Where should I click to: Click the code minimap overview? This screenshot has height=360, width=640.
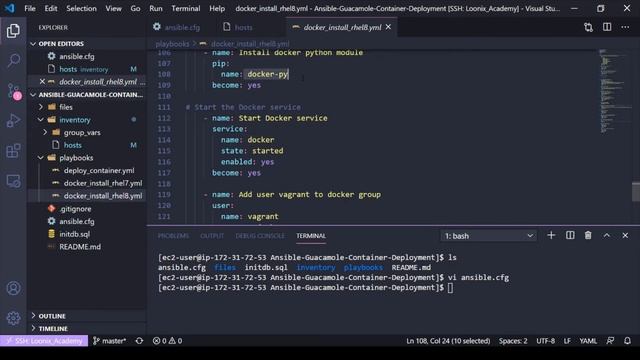[x=615, y=92]
